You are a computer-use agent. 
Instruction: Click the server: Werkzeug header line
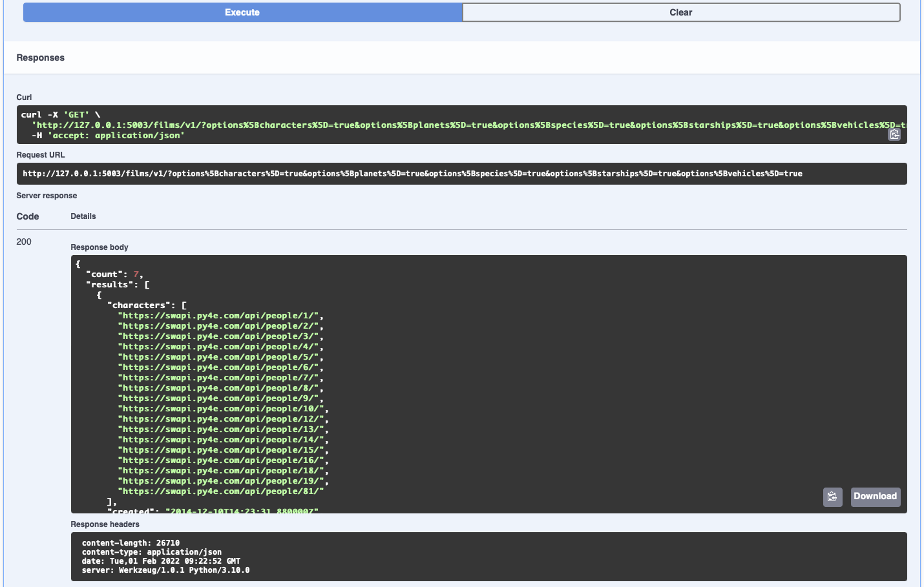165,570
